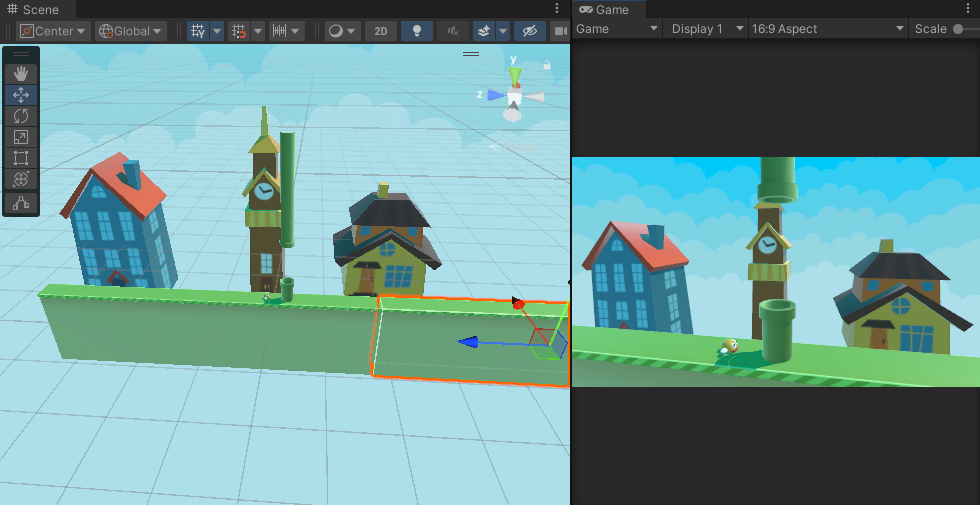Open scene effects options dropdown arrow

tap(502, 31)
